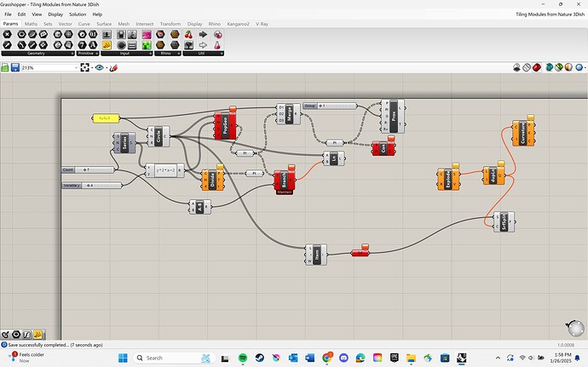This screenshot has width=588, height=367.
Task: Pick the pink gradient icon in Input
Action: [x=147, y=35]
